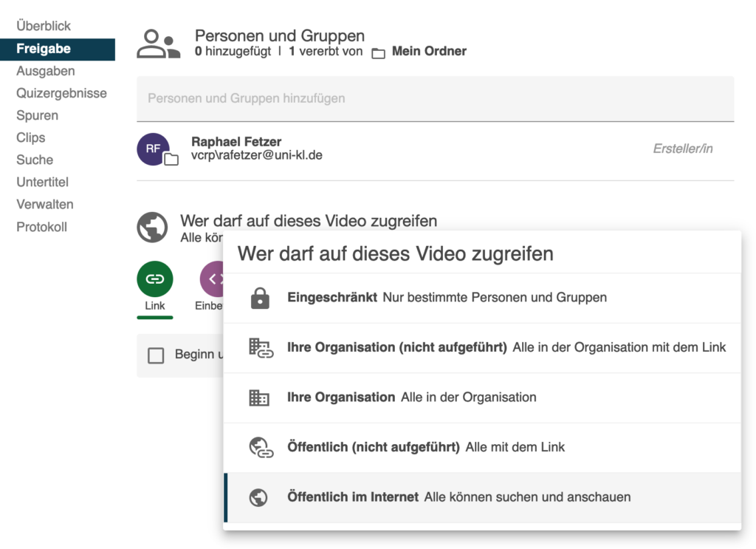Click the lock icon for Eingeschränkt access
756x549 pixels.
point(261,296)
